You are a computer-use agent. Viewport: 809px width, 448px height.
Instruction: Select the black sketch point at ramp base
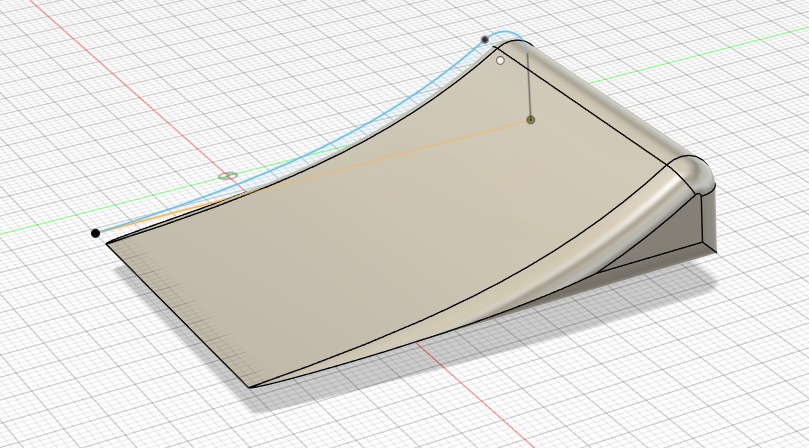[96, 233]
